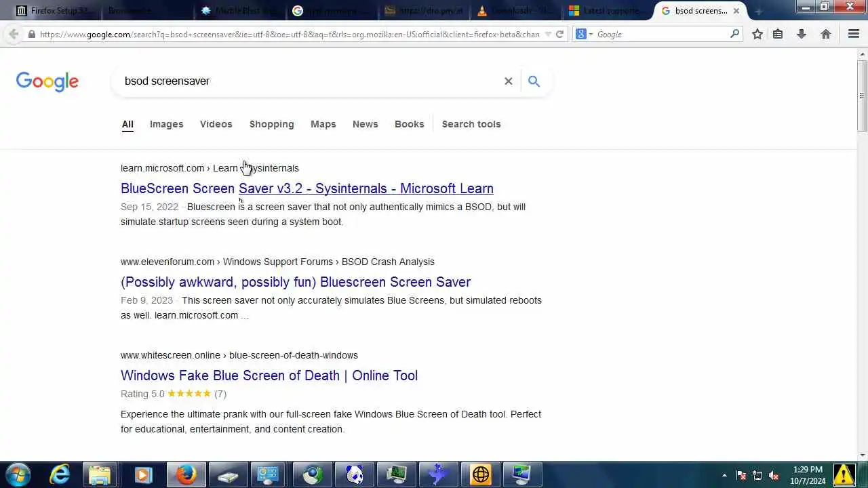Click the Google logo
This screenshot has width=868, height=488.
pos(47,81)
